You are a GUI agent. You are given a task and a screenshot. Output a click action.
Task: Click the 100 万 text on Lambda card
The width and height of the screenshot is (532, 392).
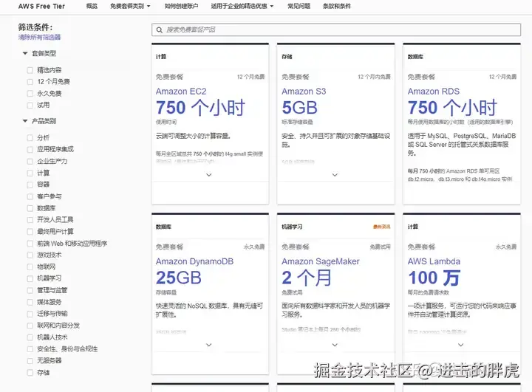coord(434,278)
